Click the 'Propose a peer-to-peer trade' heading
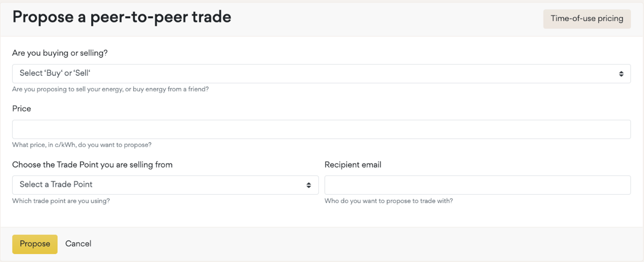644x262 pixels. pyautogui.click(x=121, y=17)
